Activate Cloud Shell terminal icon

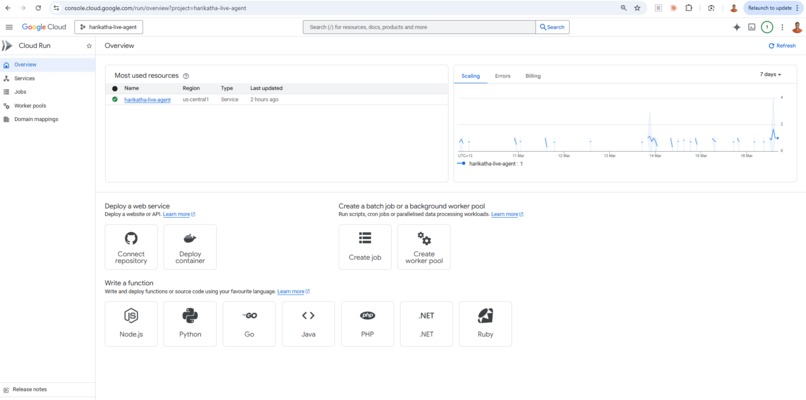pos(752,27)
